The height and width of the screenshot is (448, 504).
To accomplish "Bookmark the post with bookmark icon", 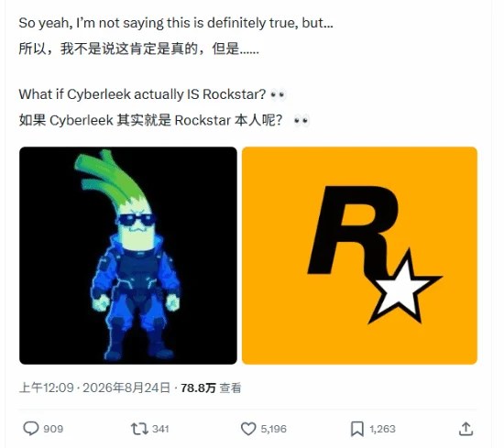I will (357, 429).
